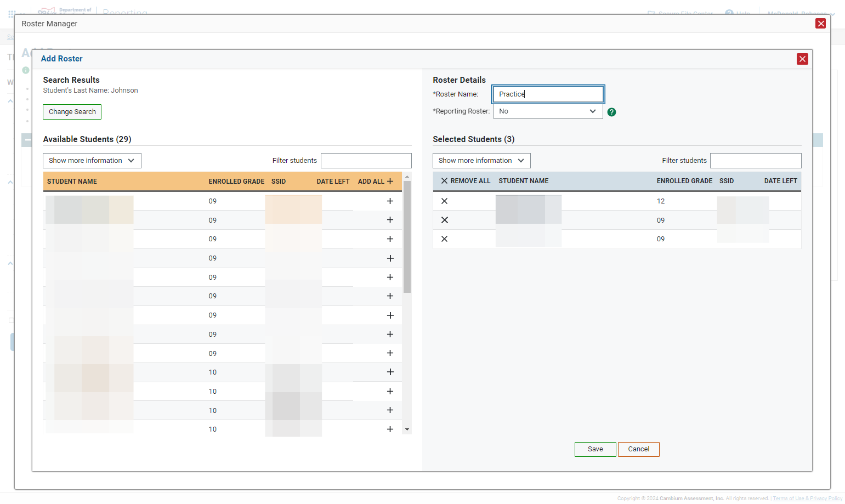Save the roster
Screen dimensions: 845x504
click(x=596, y=449)
